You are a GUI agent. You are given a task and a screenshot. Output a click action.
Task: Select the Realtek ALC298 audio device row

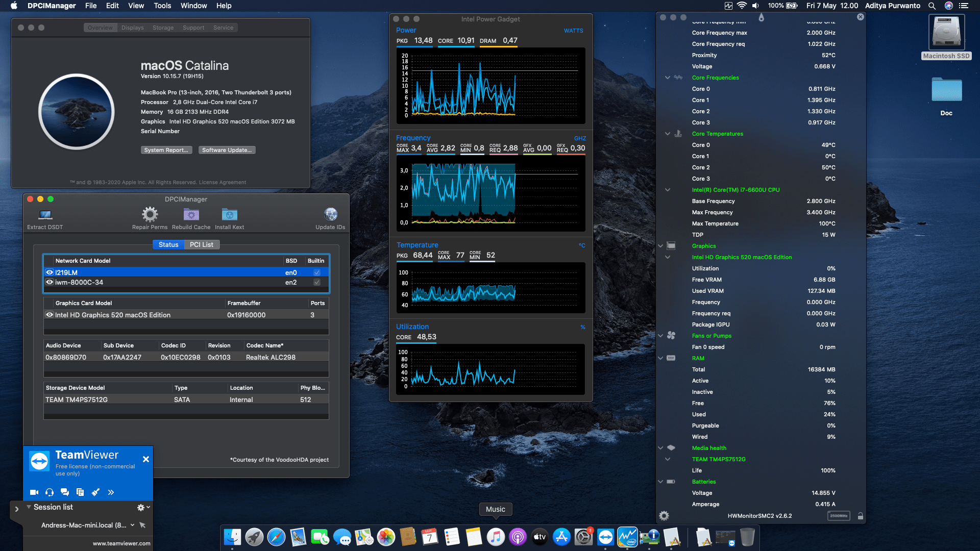[x=186, y=357]
